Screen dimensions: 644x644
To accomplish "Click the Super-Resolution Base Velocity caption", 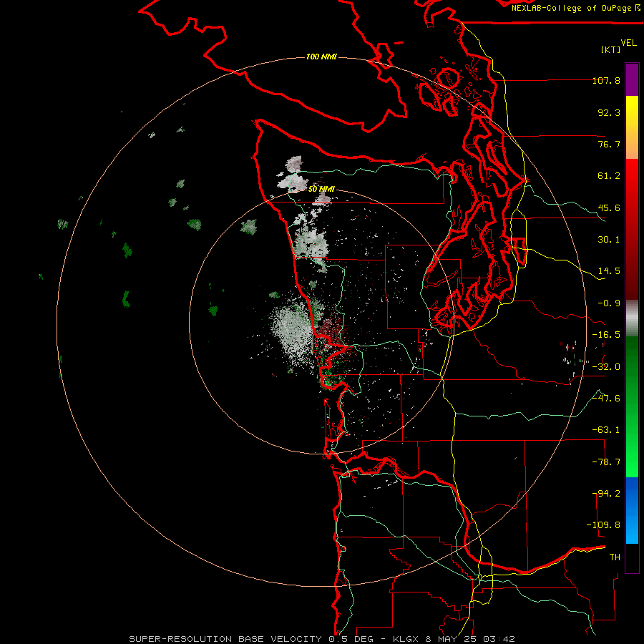I will tap(322, 639).
